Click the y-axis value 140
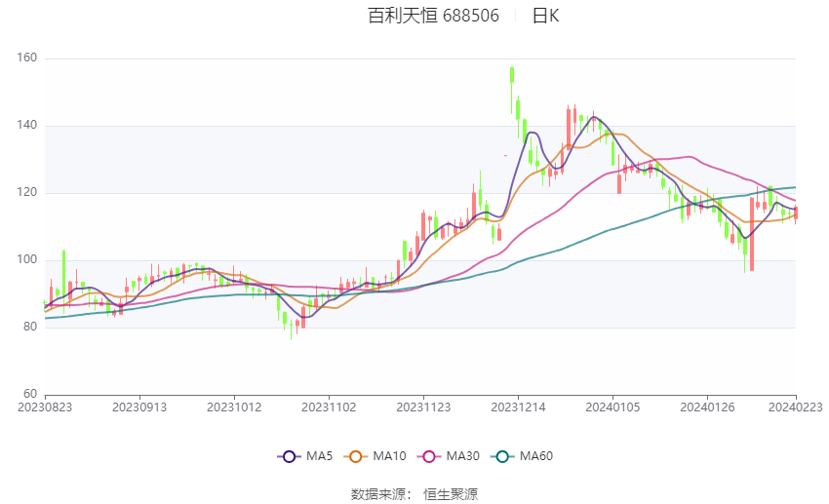 pyautogui.click(x=27, y=125)
